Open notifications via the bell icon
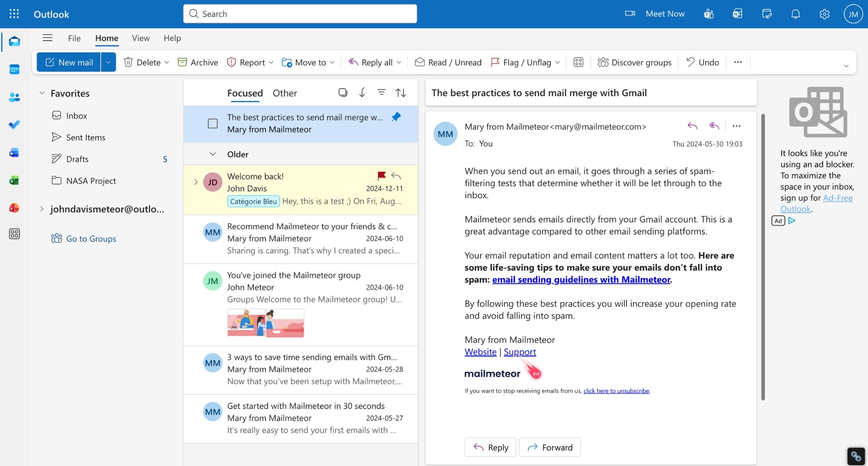 (796, 14)
